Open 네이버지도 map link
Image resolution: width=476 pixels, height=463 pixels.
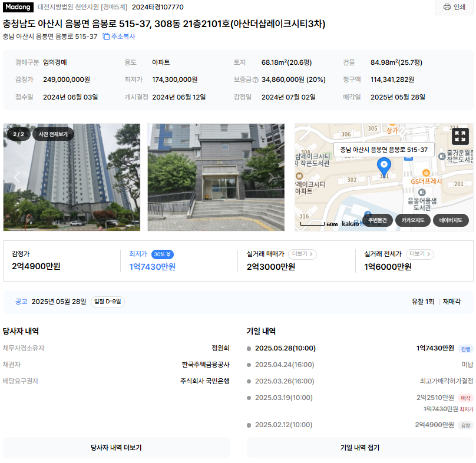[451, 220]
